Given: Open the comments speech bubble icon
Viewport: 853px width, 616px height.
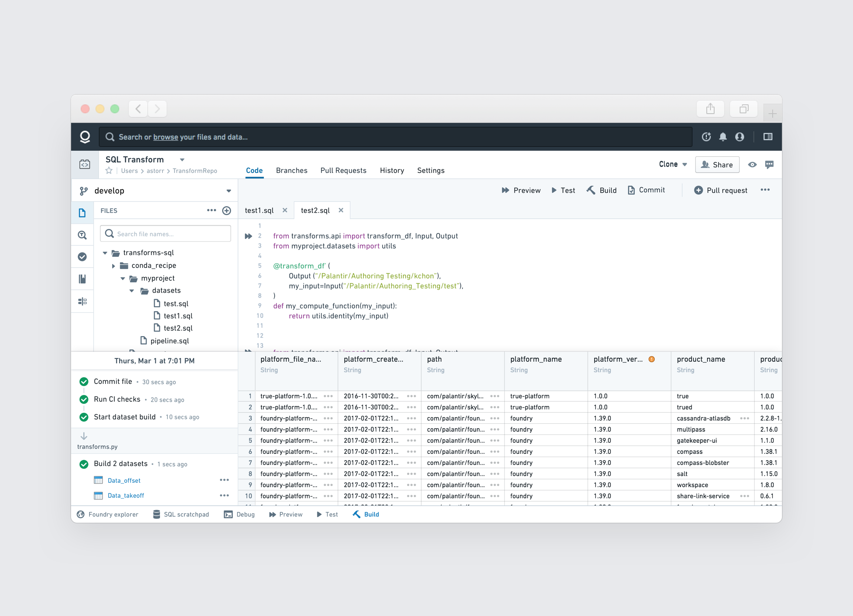Looking at the screenshot, I should point(769,165).
